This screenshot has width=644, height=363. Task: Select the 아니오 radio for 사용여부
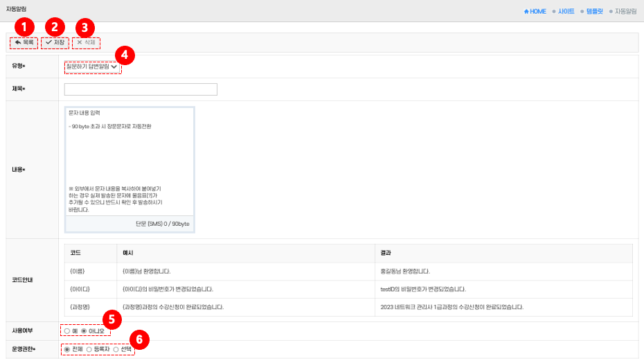point(84,331)
